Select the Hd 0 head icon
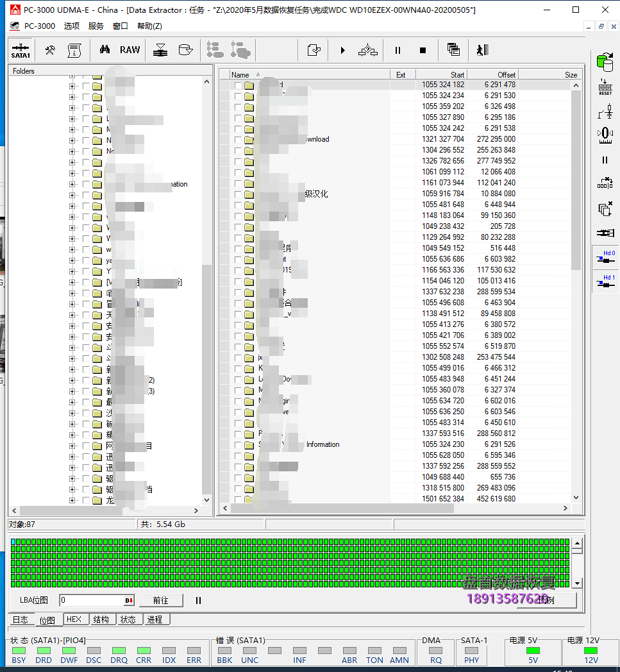The height and width of the screenshot is (672, 620). pyautogui.click(x=605, y=256)
